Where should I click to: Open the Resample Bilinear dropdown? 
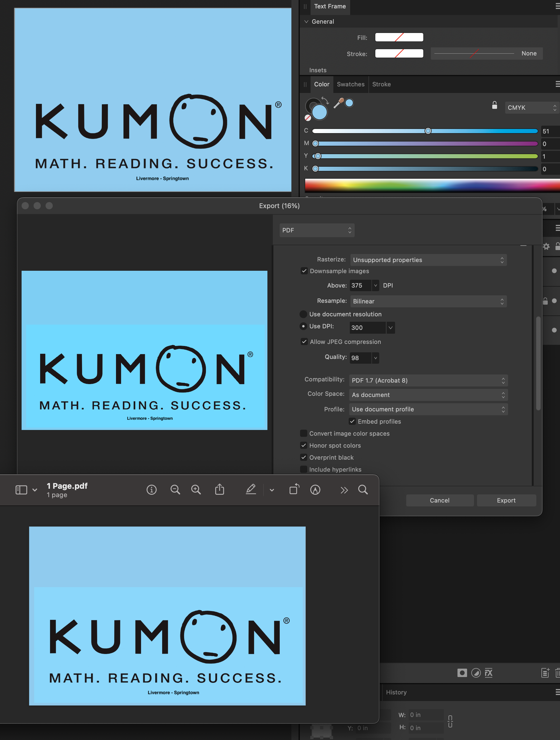tap(428, 301)
